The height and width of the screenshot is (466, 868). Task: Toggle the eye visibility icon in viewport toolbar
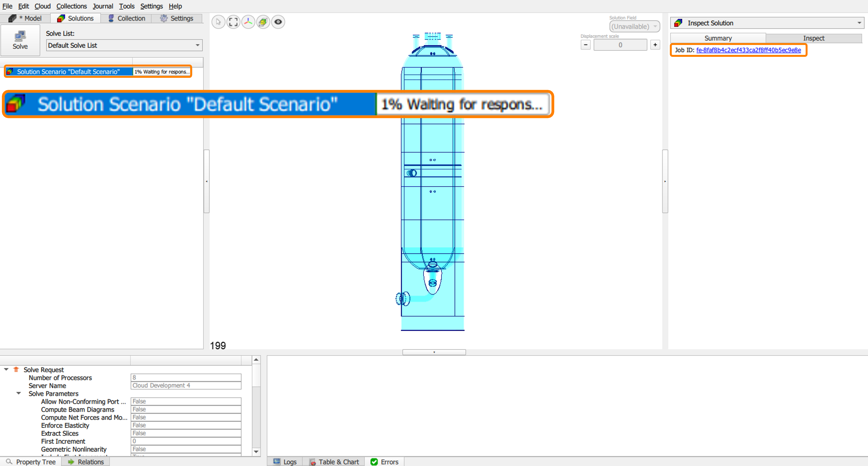point(278,22)
